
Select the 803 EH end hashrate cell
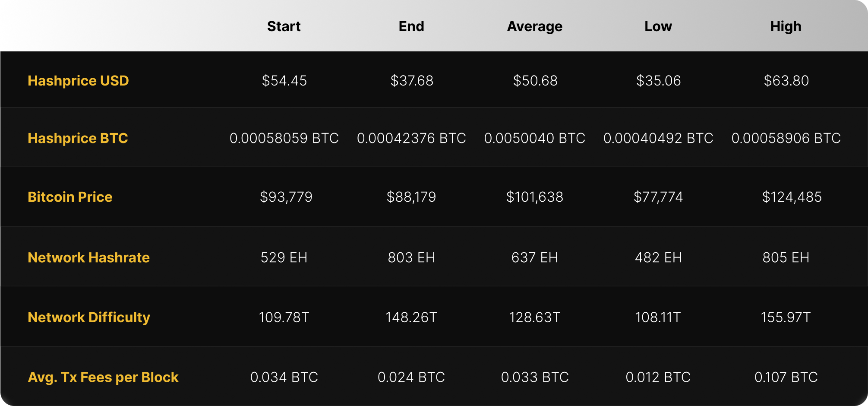click(411, 257)
